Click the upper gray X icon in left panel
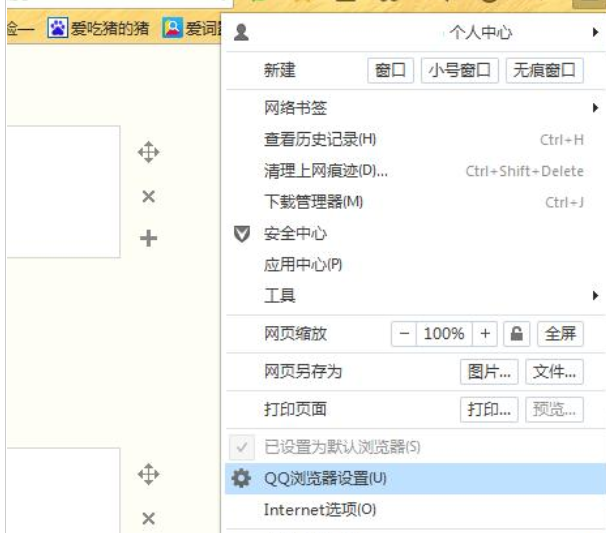 click(147, 197)
